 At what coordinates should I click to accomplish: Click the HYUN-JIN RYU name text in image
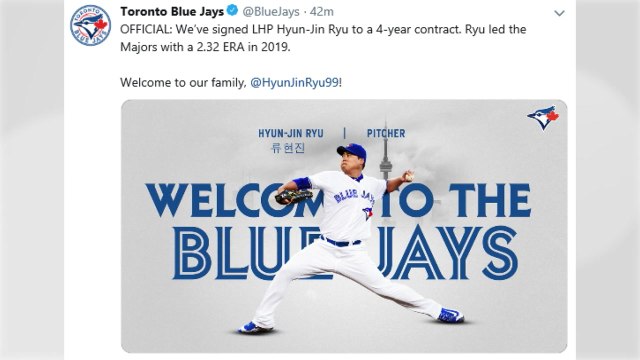(x=291, y=133)
